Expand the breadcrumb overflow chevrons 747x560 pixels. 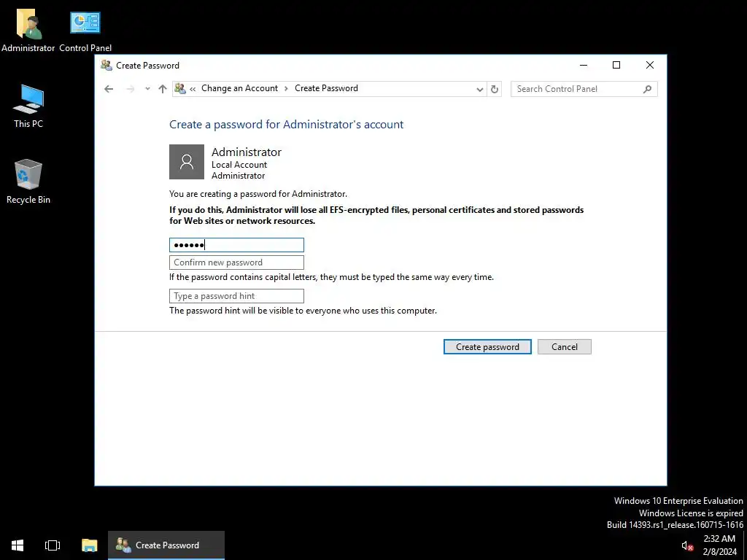coord(193,88)
